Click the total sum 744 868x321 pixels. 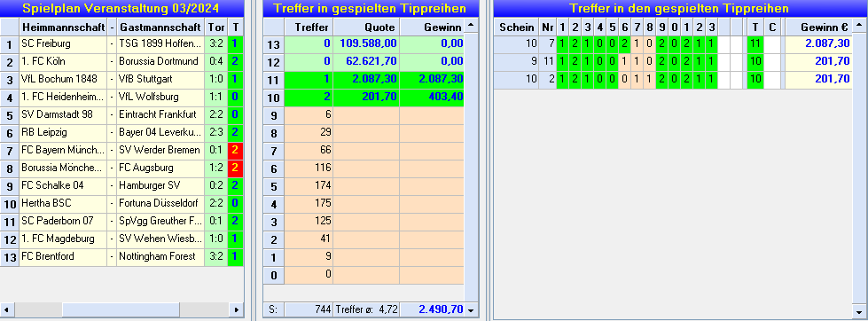pyautogui.click(x=309, y=310)
